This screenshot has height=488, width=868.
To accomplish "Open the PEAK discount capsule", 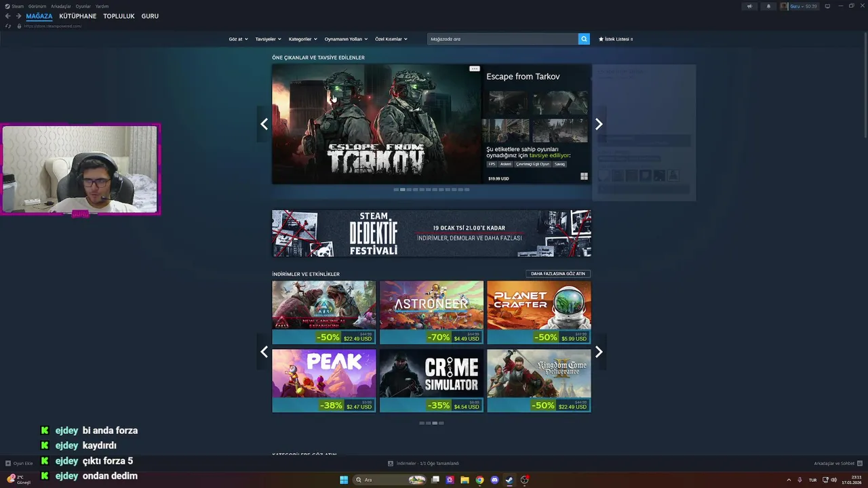I will point(324,381).
